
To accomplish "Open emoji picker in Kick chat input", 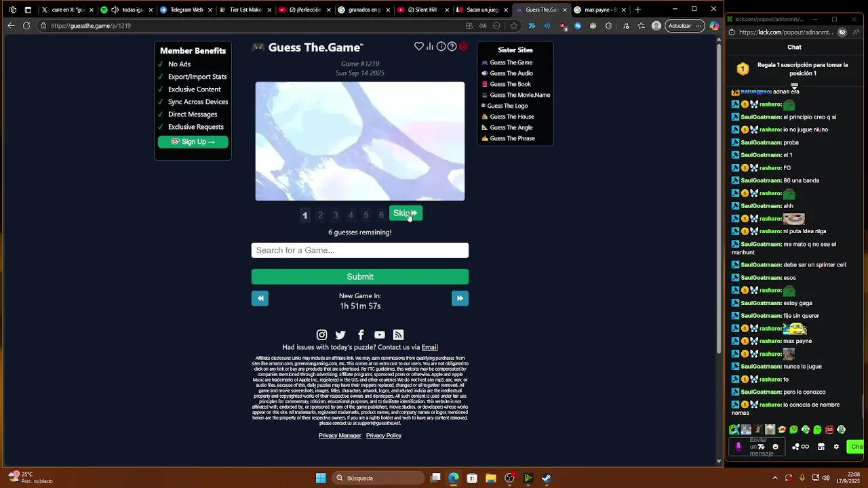I will click(775, 447).
